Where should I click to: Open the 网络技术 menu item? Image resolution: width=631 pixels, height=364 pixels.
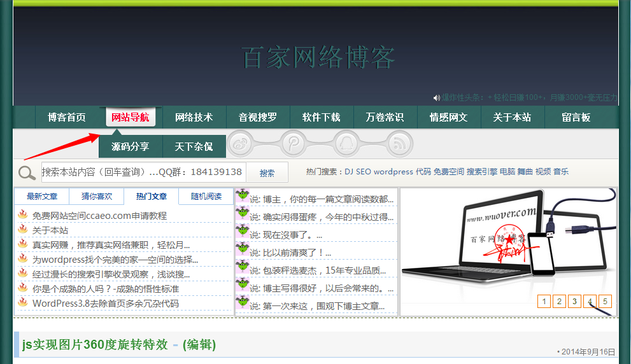click(194, 118)
